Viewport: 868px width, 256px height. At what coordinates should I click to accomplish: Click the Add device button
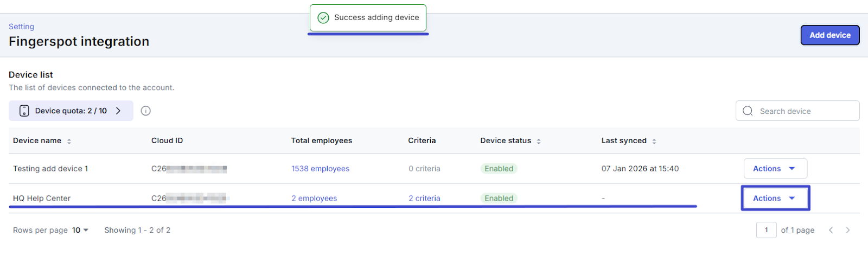coord(829,35)
